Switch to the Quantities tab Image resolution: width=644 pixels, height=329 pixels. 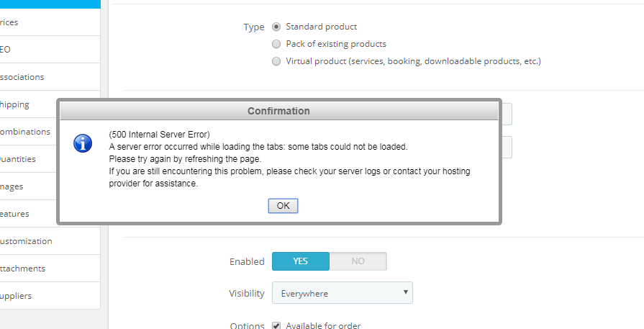tap(28, 159)
